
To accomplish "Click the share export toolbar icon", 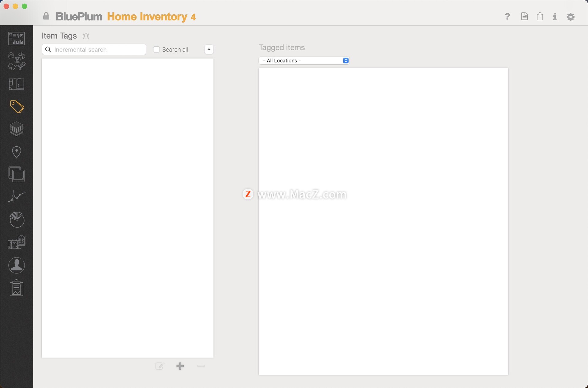I will [540, 16].
